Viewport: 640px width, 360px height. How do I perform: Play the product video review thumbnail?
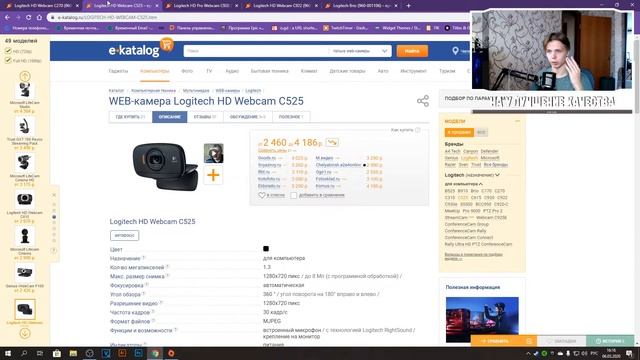tap(213, 153)
